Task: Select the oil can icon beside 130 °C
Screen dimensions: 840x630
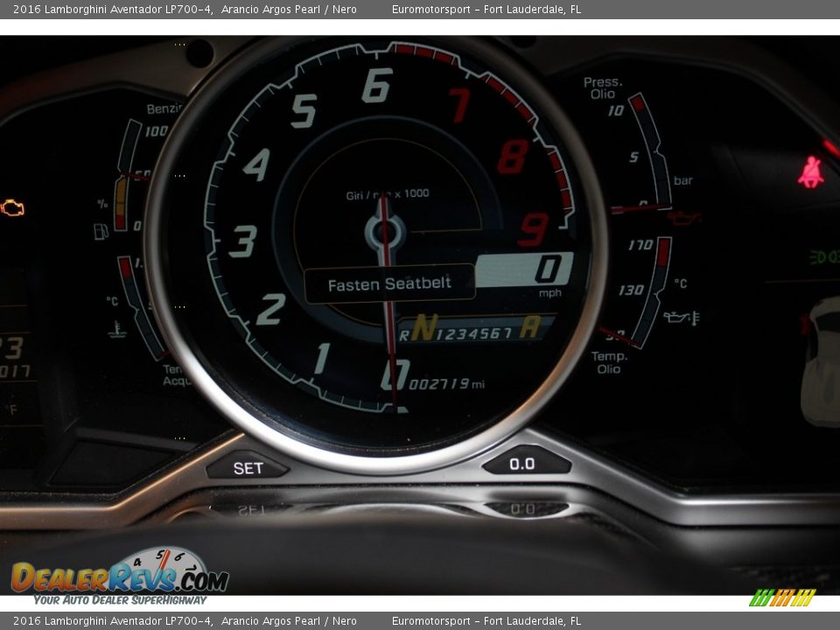Action: [675, 317]
